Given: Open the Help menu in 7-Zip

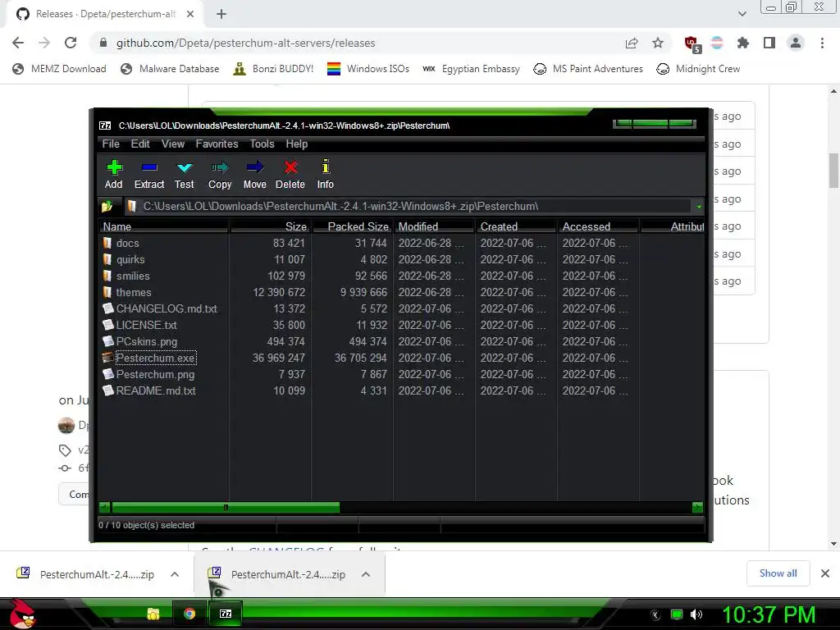Looking at the screenshot, I should pos(297,144).
